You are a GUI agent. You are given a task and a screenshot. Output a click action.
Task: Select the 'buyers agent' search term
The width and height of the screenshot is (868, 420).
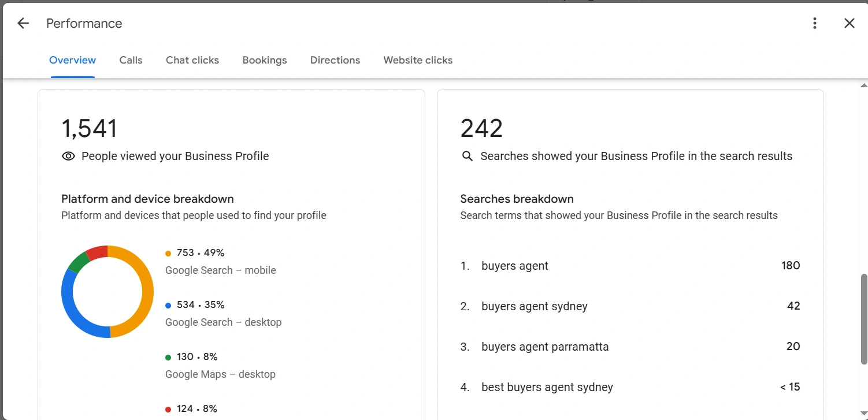click(x=514, y=266)
